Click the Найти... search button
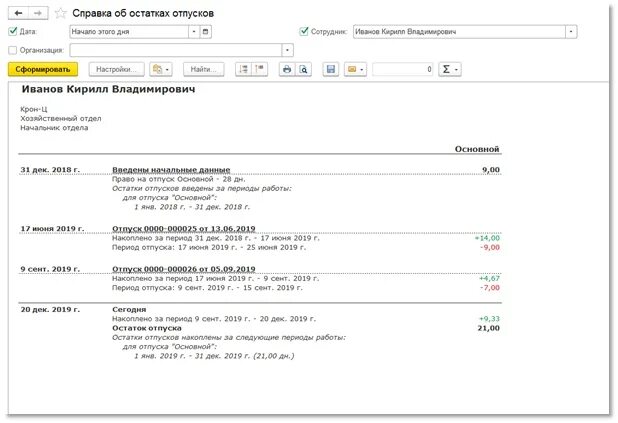The height and width of the screenshot is (423, 618). pos(204,69)
